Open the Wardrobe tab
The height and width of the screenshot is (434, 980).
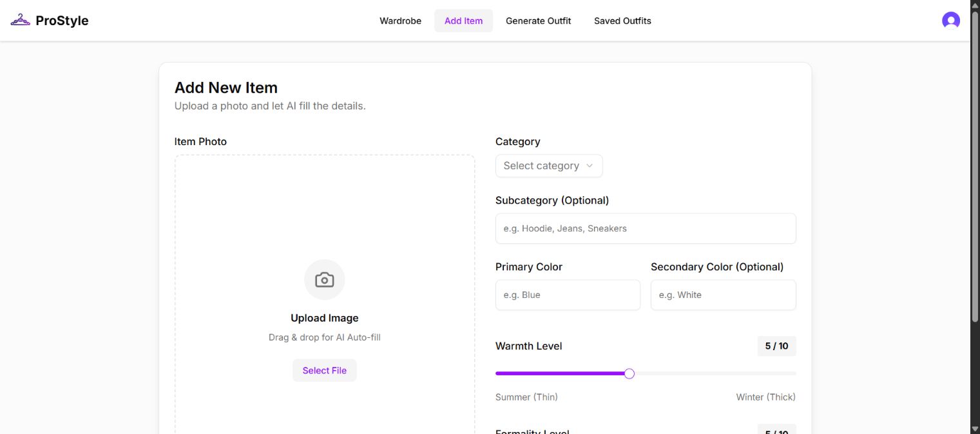pos(400,21)
